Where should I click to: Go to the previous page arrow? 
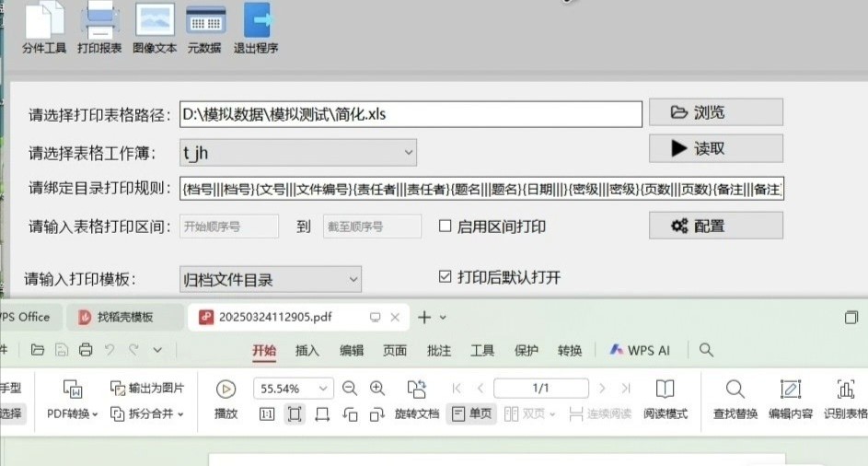point(480,389)
